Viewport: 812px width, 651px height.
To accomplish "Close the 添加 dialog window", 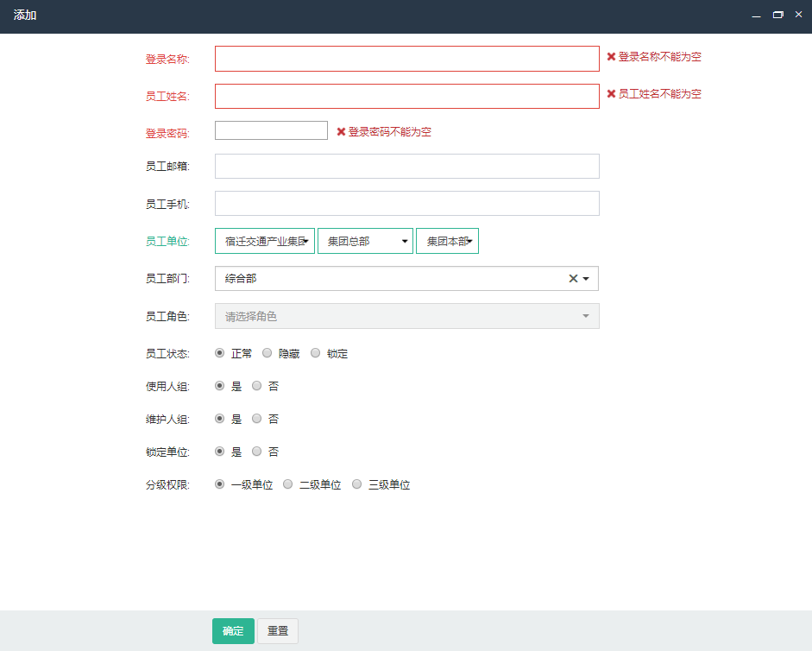I will click(798, 16).
